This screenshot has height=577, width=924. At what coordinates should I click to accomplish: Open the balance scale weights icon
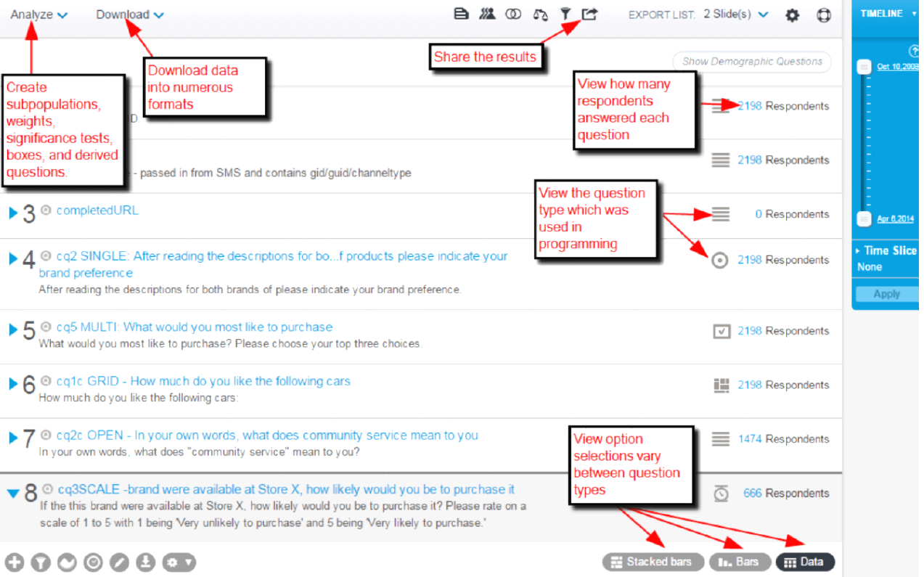coord(540,14)
